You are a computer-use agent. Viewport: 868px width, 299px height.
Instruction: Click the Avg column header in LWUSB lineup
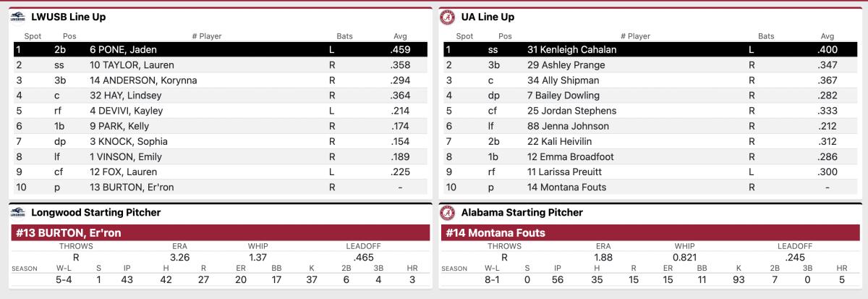point(400,35)
